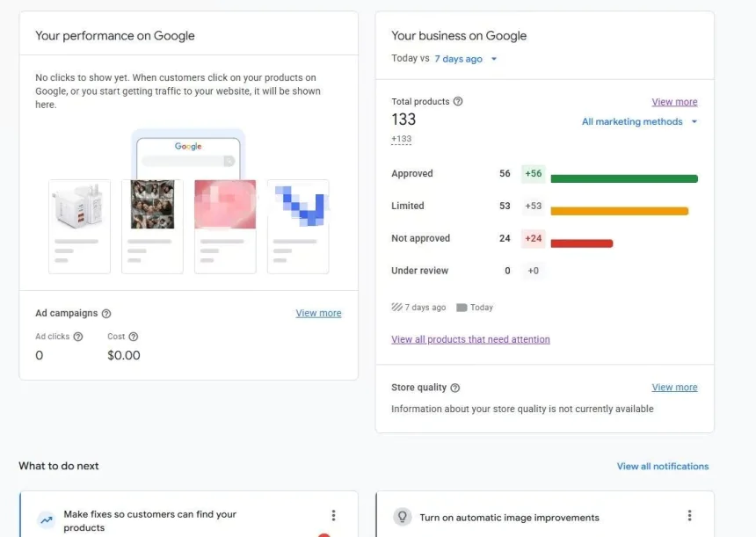Click help icon beside Store quality
756x537 pixels.
[x=455, y=388]
